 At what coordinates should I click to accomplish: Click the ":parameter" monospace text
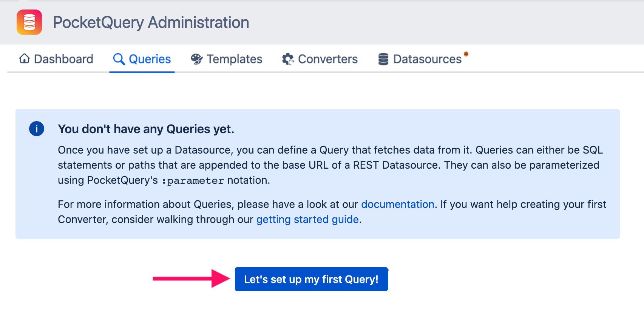(x=193, y=181)
